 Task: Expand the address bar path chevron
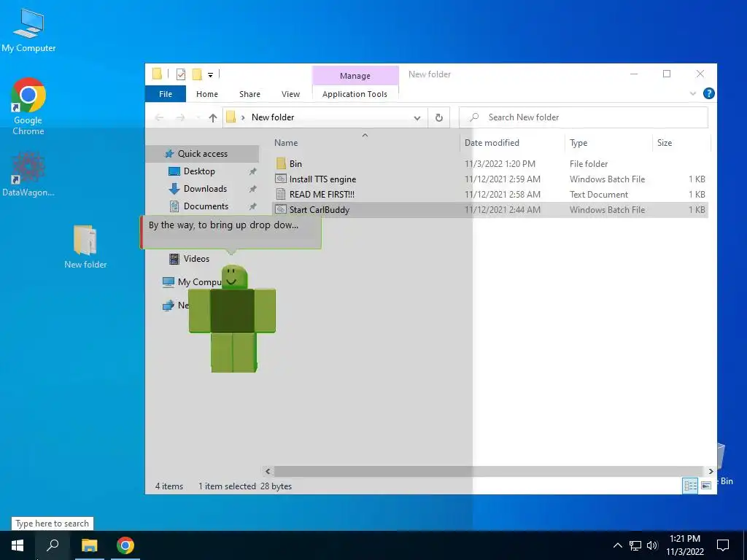242,117
